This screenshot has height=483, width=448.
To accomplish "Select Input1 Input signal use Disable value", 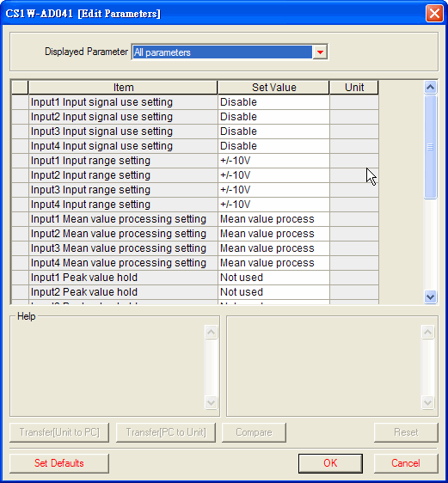I will 273,102.
